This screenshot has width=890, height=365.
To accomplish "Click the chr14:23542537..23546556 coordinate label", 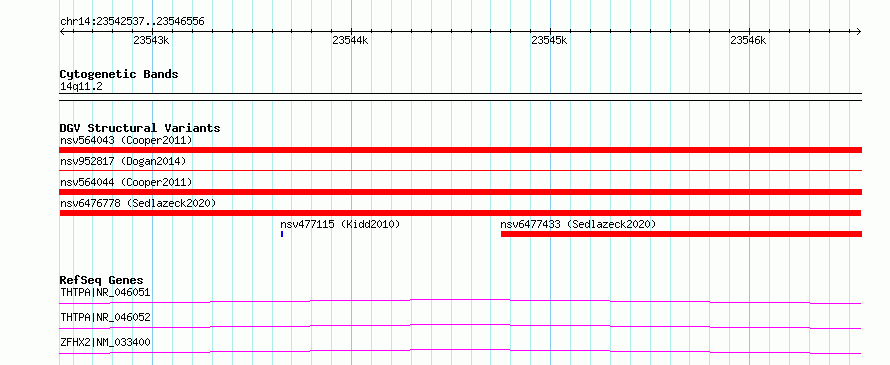I will (x=132, y=22).
